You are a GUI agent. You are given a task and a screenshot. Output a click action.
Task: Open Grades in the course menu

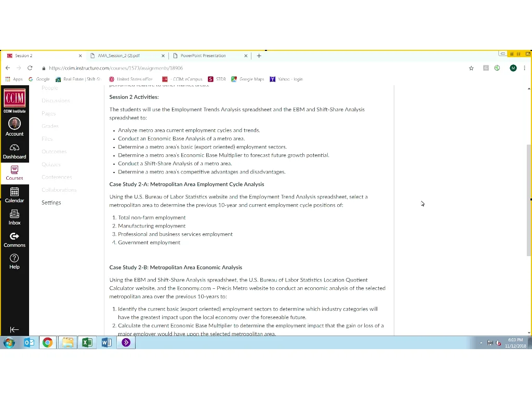point(50,126)
